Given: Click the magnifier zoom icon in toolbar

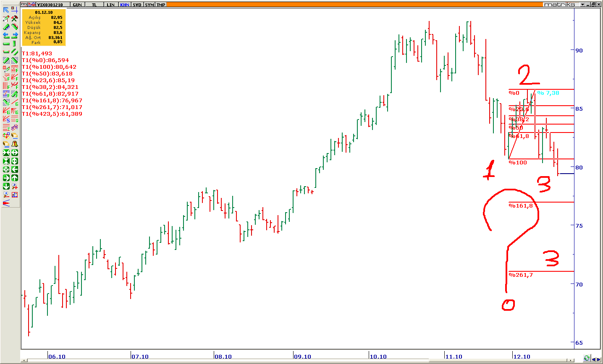Looking at the screenshot, I should (x=6, y=195).
